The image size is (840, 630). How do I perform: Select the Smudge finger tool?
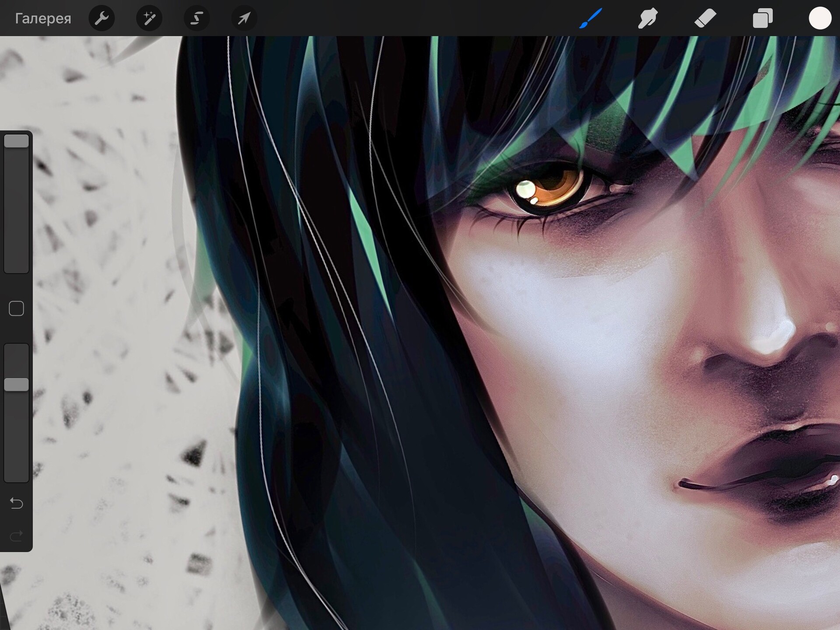647,18
